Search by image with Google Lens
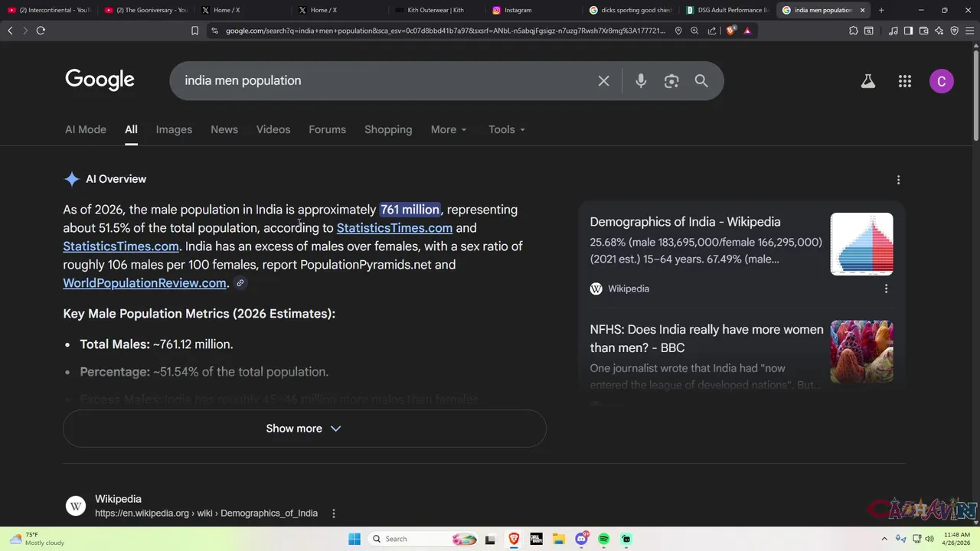The width and height of the screenshot is (980, 551). 671,81
